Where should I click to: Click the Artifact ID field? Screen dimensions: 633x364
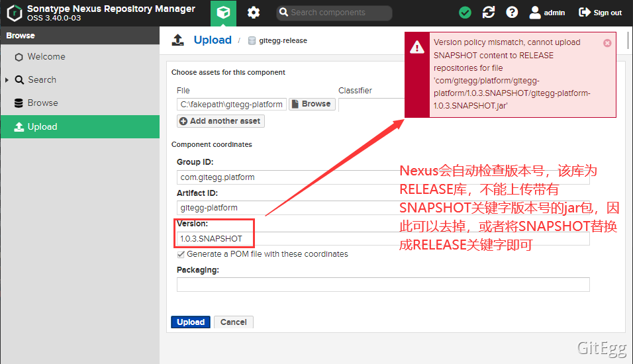click(x=383, y=208)
